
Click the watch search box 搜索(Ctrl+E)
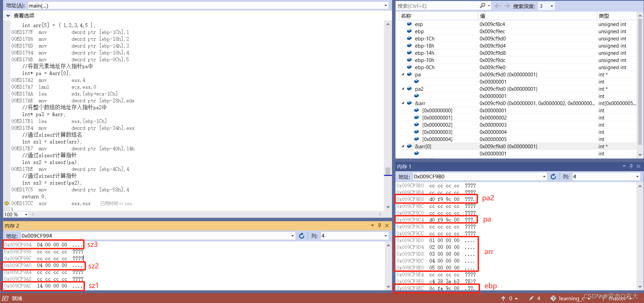point(438,6)
